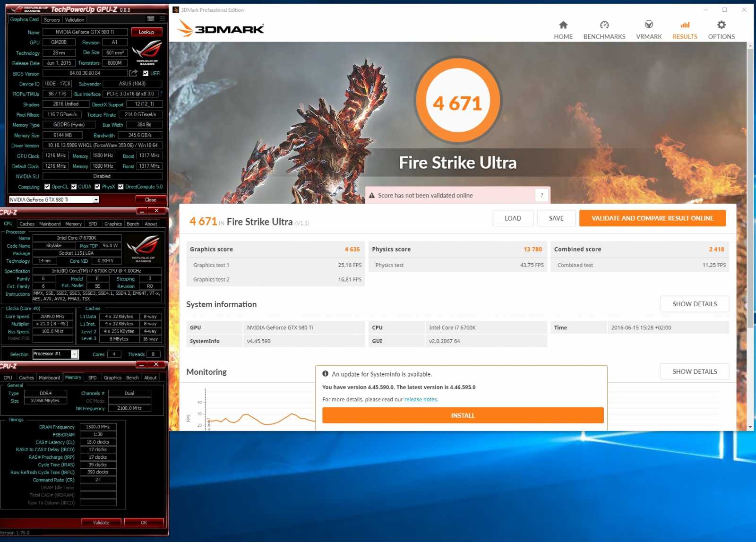Click the BIOS version share/export icon

[x=133, y=73]
